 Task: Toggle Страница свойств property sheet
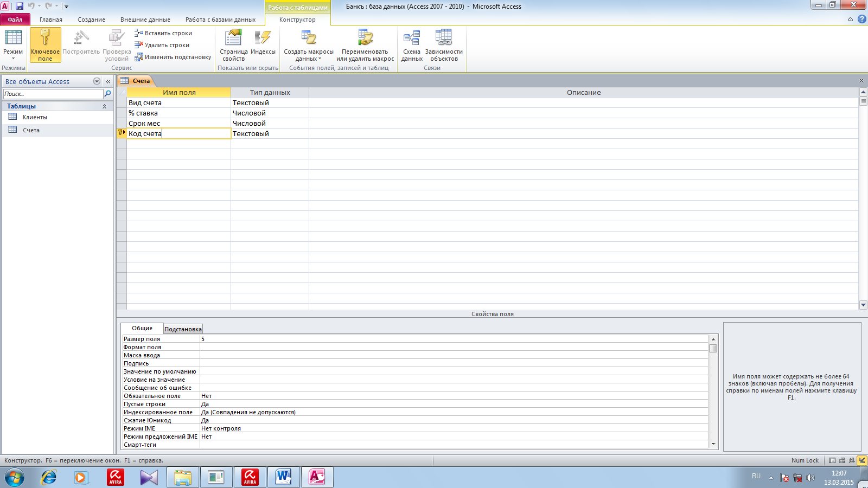(x=233, y=46)
